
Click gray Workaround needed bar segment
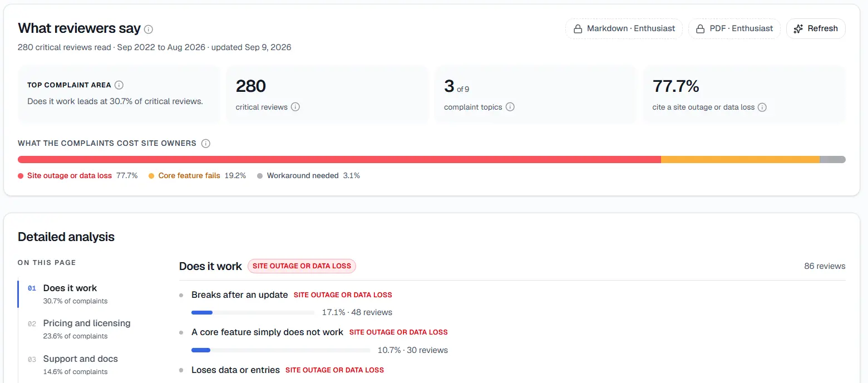(x=832, y=160)
